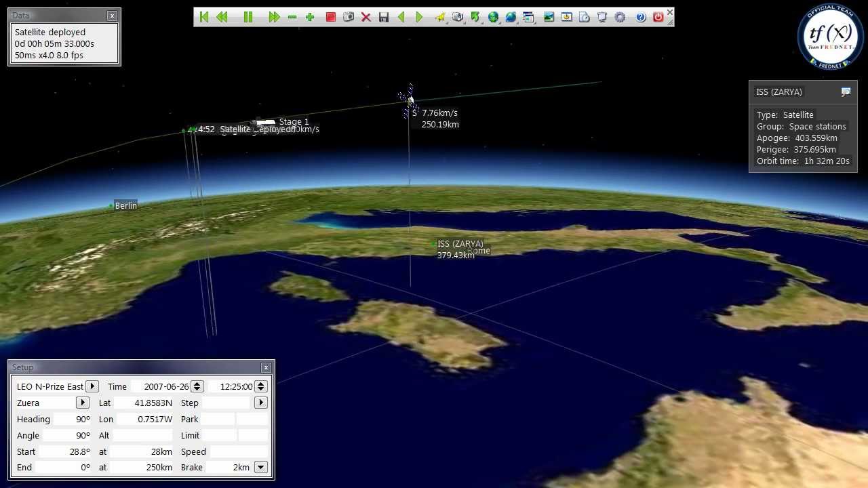Click the Group Space stations text
This screenshot has height=488, width=868.
(802, 126)
